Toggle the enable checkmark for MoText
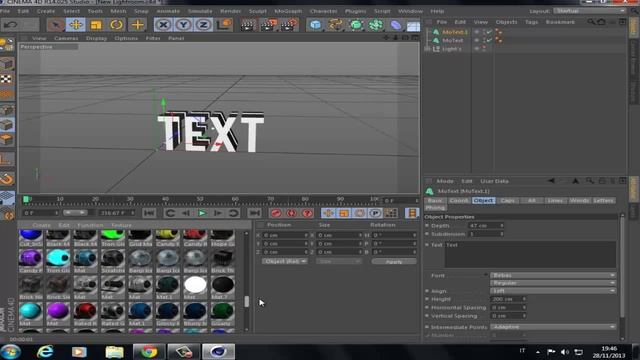Image resolution: width=640 pixels, height=360 pixels. pyautogui.click(x=489, y=40)
